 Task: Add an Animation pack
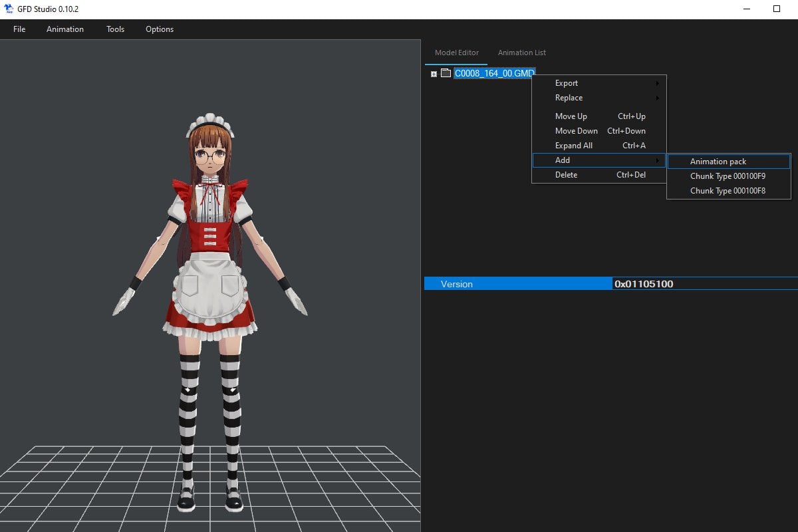[x=729, y=162]
